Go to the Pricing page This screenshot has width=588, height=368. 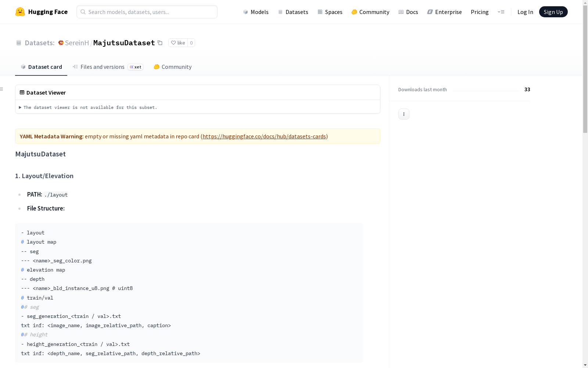click(x=480, y=12)
